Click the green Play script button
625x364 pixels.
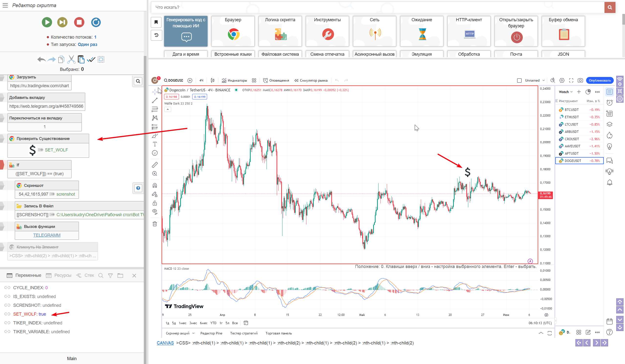(x=47, y=22)
